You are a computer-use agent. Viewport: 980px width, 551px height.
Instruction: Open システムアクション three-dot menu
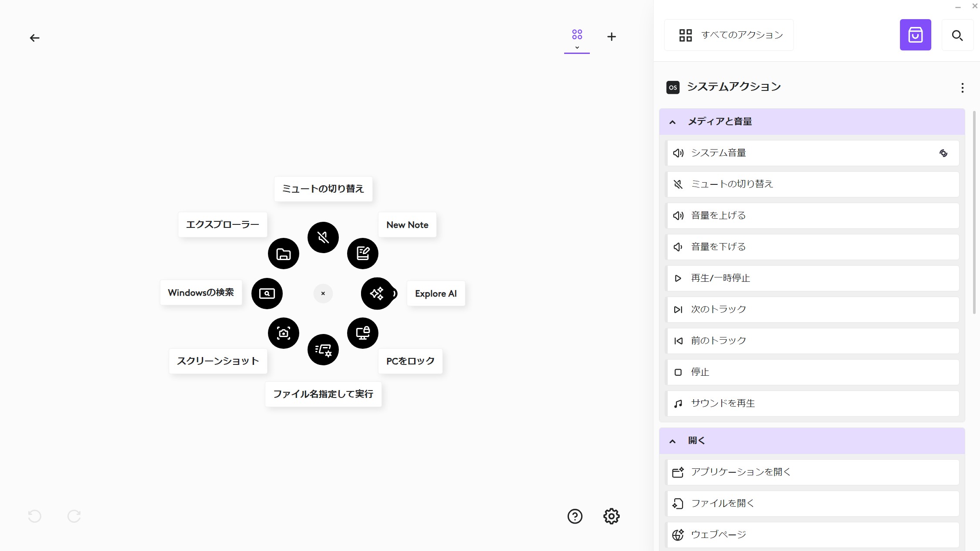[962, 88]
